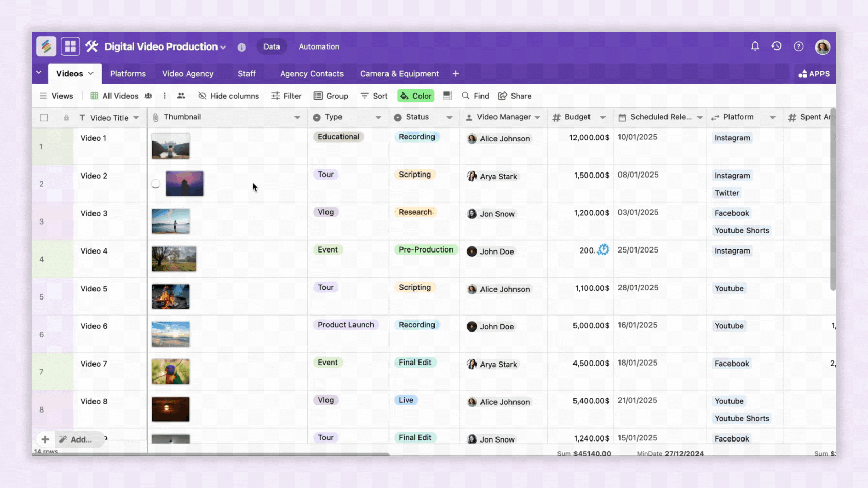
Task: Open the help question mark icon
Action: (799, 46)
